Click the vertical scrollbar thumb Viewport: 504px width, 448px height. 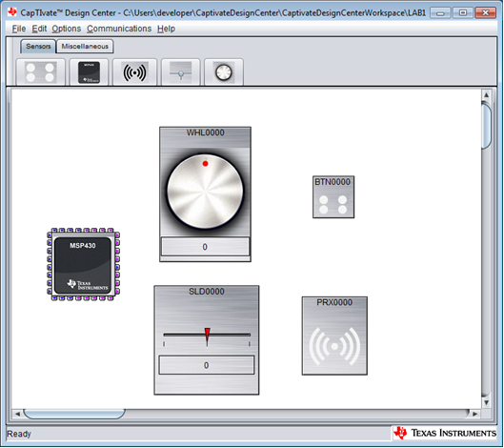486,125
